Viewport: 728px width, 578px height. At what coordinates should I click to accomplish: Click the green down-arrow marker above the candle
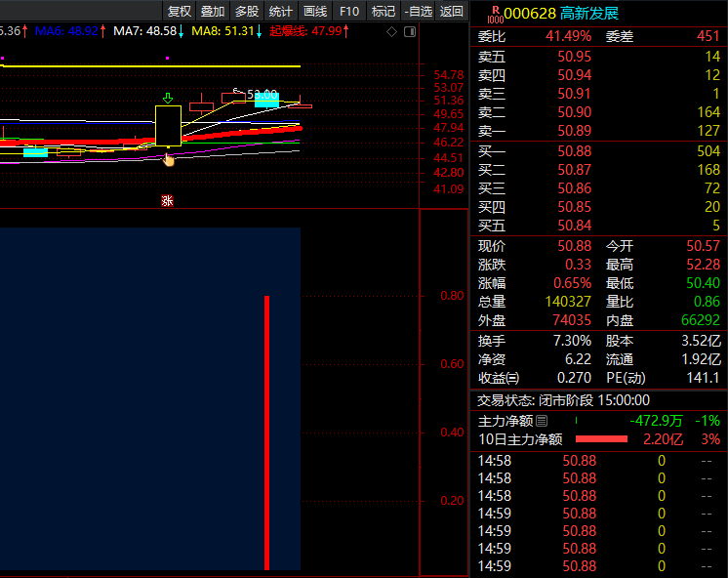point(168,98)
